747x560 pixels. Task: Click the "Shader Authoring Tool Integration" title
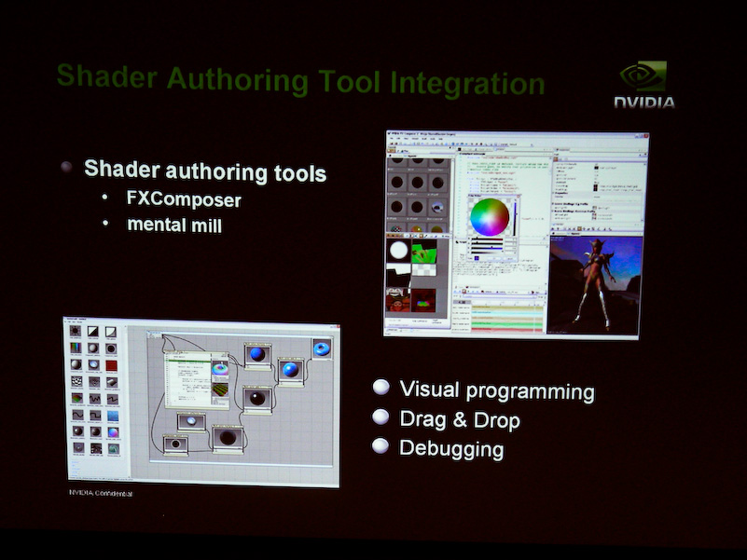tap(300, 81)
